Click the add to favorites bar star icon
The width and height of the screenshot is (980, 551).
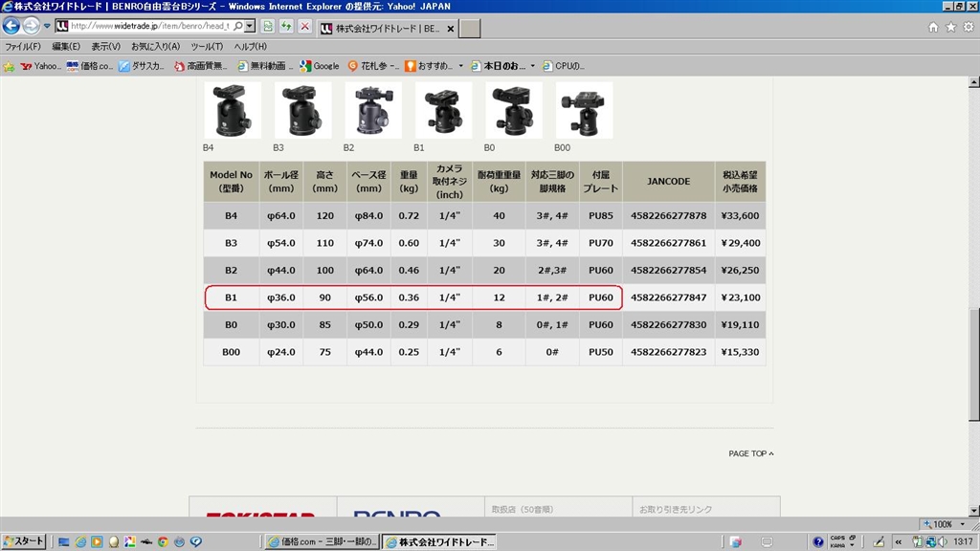[9, 66]
